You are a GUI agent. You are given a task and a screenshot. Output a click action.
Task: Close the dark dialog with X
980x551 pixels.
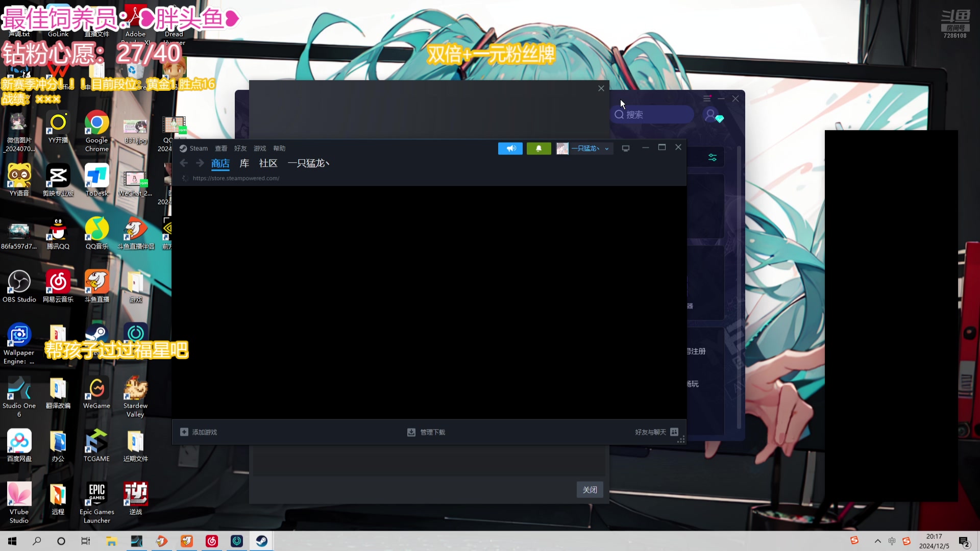click(x=601, y=88)
